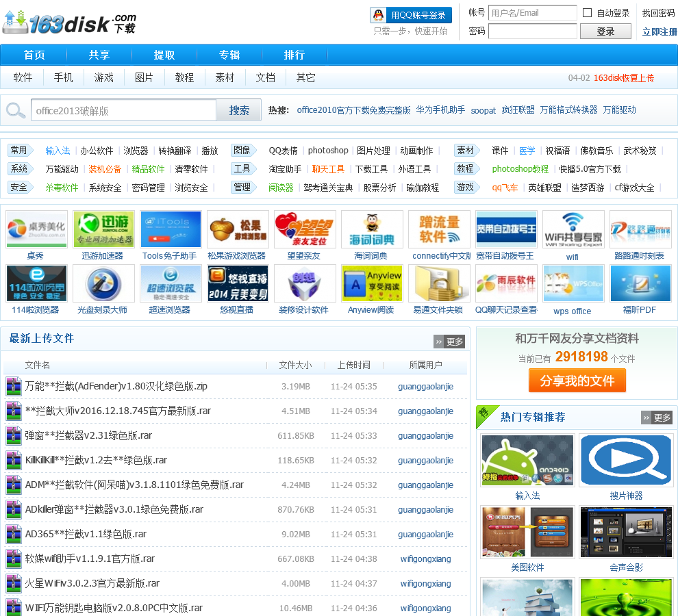Open the 找回密码 link

click(x=658, y=13)
